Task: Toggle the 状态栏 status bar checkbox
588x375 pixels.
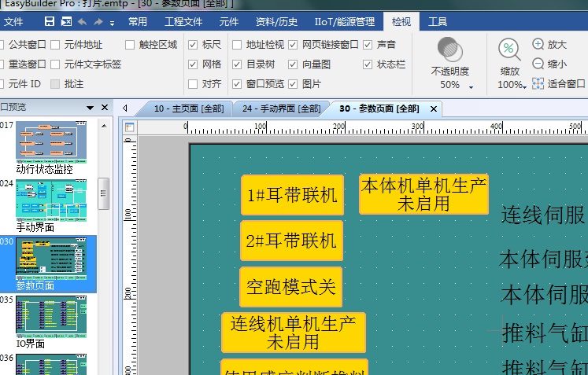Action: [368, 64]
